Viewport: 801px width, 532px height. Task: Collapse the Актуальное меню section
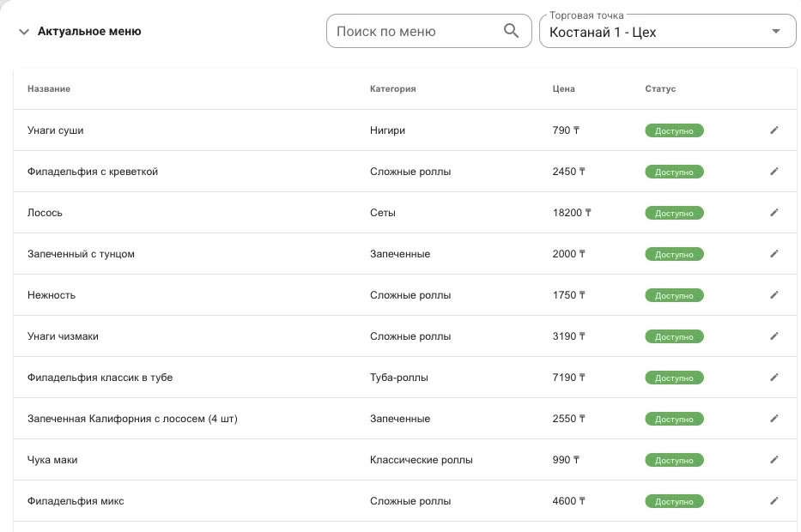click(23, 32)
